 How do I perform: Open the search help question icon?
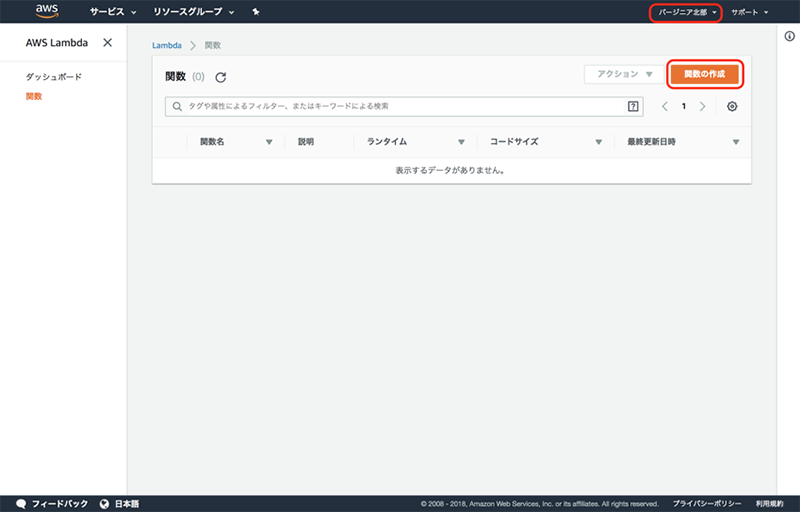(x=632, y=106)
